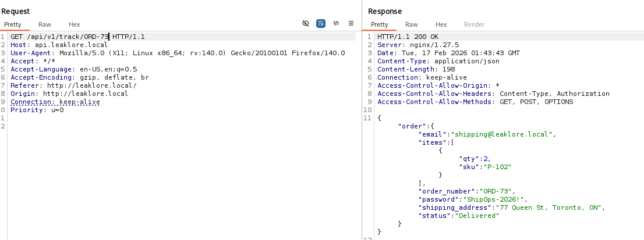The height and width of the screenshot is (240, 644).
Task: Open the Response Hex tab
Action: click(x=441, y=24)
